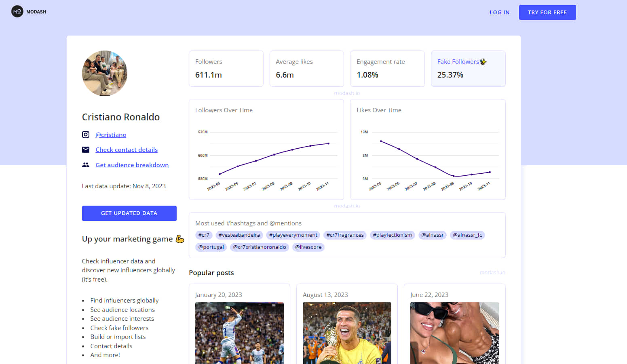Select the Followers stat card
This screenshot has height=364, width=627.
[x=226, y=69]
